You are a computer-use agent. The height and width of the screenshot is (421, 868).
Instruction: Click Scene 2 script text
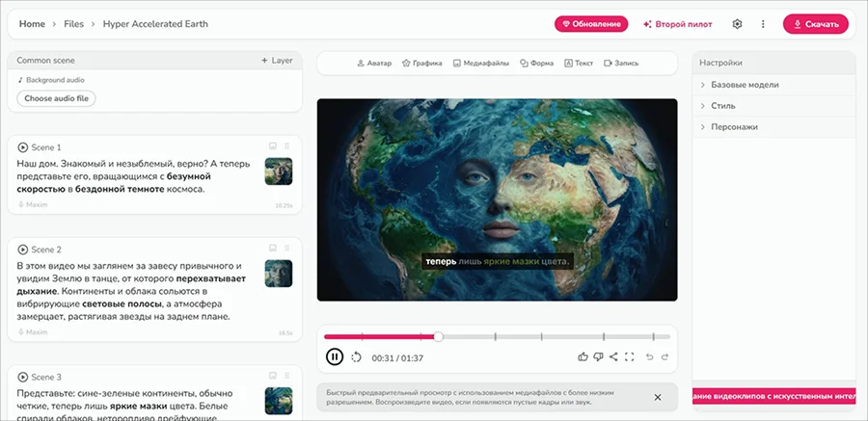(x=132, y=291)
